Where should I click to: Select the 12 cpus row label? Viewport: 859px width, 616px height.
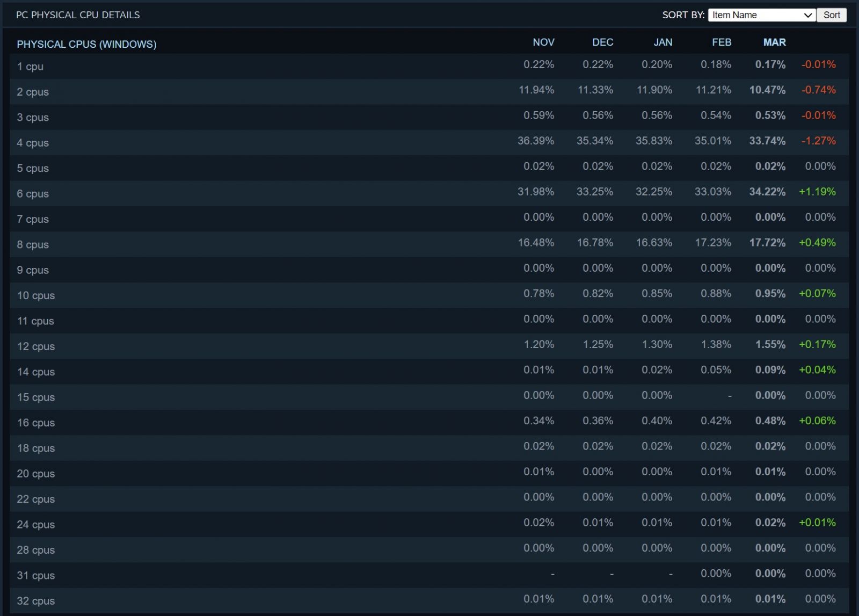point(36,346)
